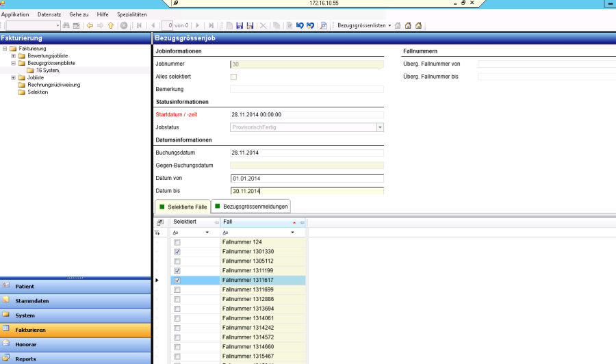Click the column chooser icon in grid header

160,222
